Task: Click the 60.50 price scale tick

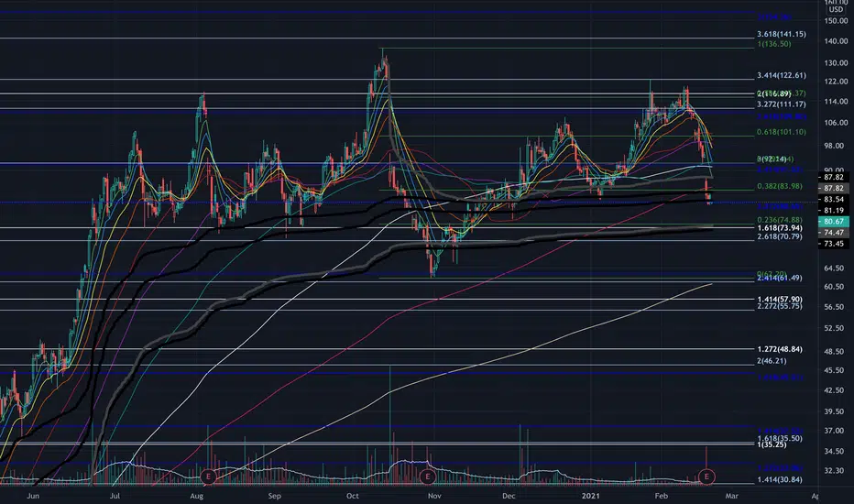Action: tap(836, 287)
